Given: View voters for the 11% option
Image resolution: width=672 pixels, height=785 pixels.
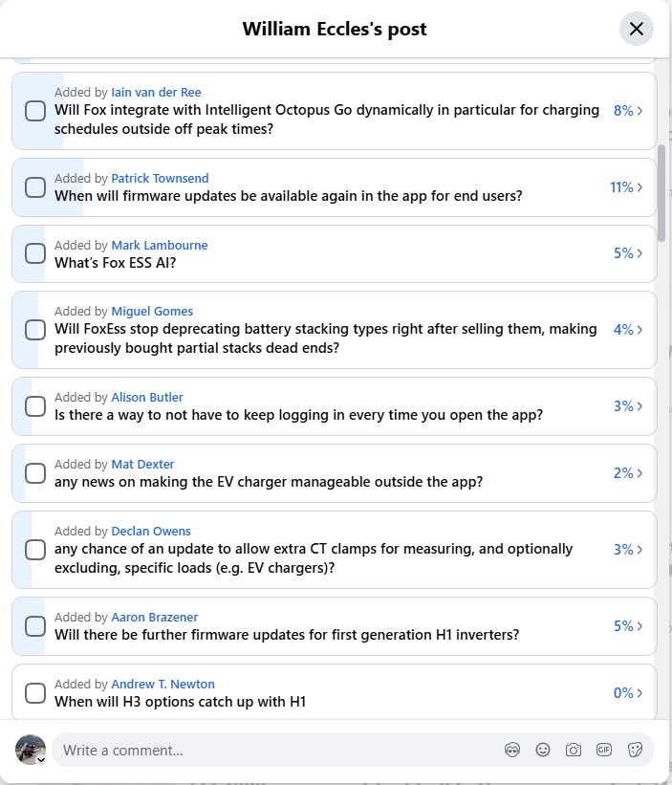Looking at the screenshot, I should [626, 187].
